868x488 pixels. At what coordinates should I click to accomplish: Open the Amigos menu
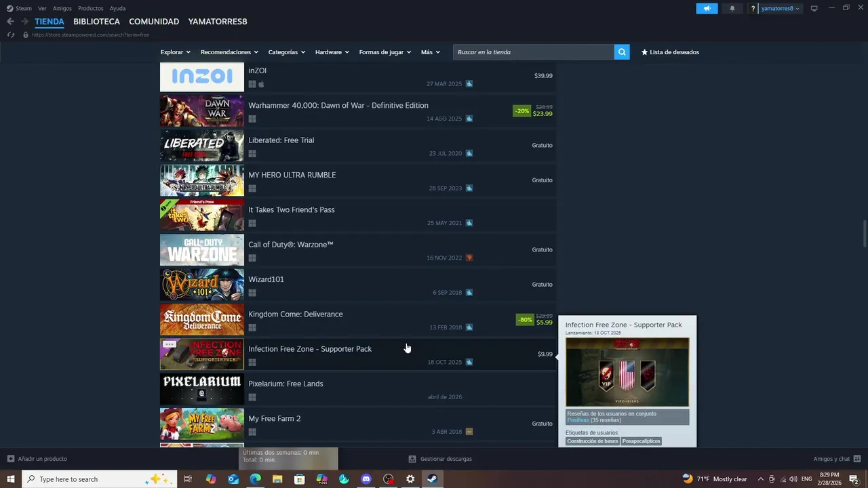point(62,9)
